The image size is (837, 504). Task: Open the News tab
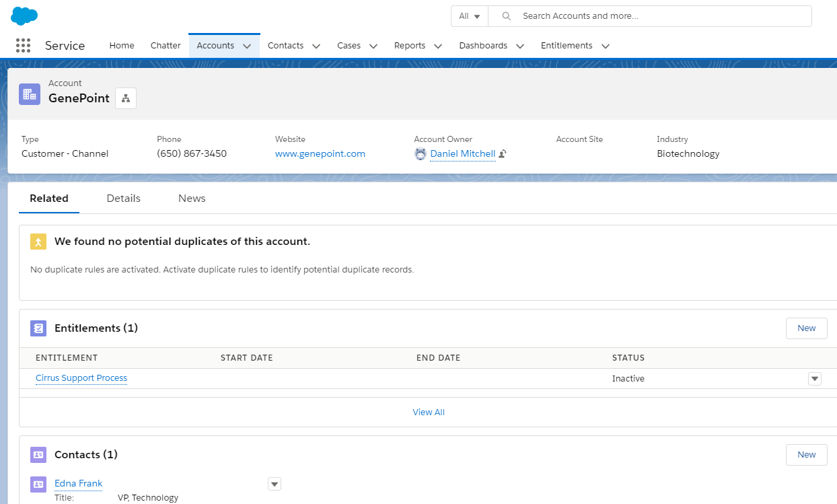point(192,199)
